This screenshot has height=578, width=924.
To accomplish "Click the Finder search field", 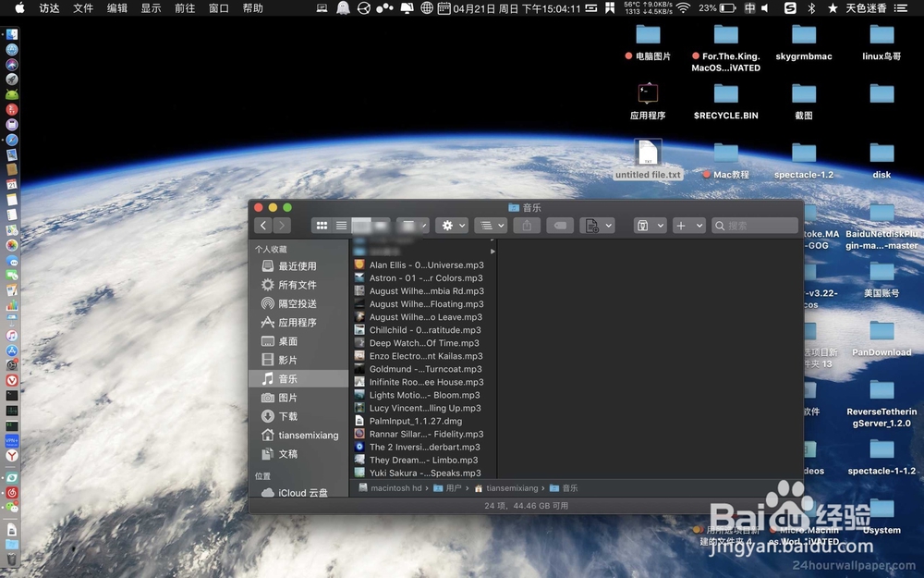I will point(755,226).
